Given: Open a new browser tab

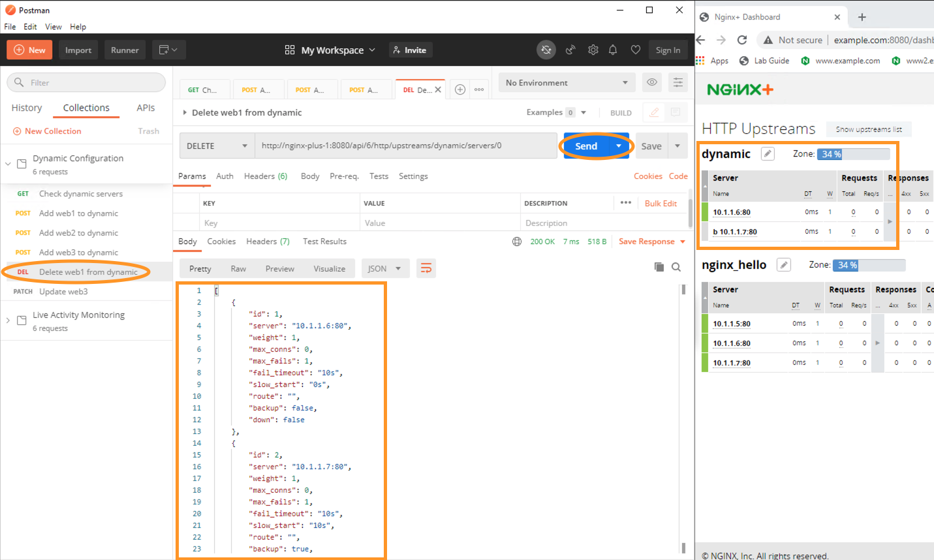Looking at the screenshot, I should pos(862,17).
